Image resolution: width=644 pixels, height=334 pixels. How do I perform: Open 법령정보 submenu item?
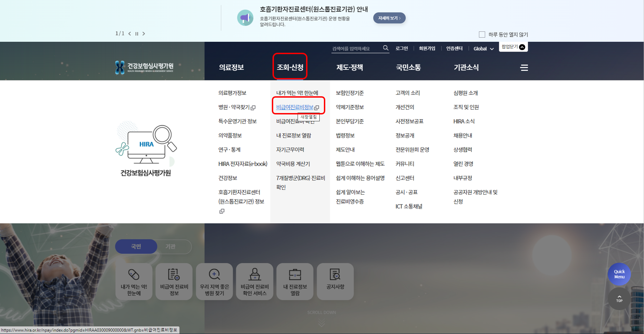click(x=345, y=135)
